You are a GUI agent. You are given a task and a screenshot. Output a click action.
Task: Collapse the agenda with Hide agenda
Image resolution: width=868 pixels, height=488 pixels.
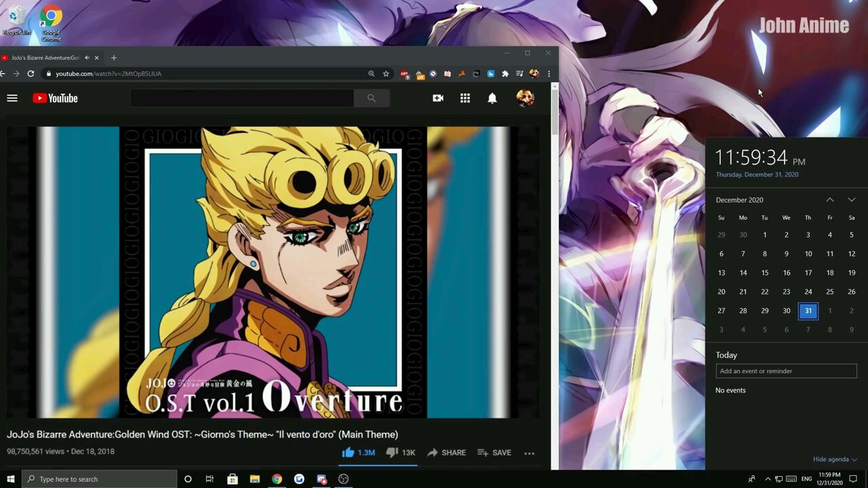point(834,459)
